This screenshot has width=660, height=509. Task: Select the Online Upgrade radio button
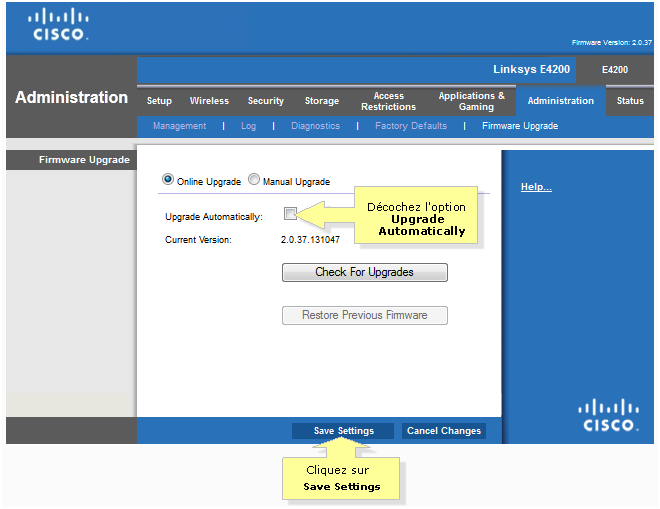pyautogui.click(x=168, y=181)
